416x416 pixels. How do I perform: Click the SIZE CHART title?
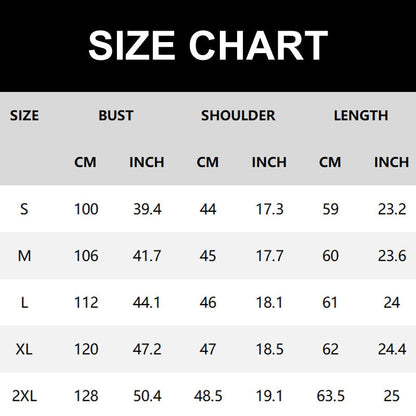(208, 45)
